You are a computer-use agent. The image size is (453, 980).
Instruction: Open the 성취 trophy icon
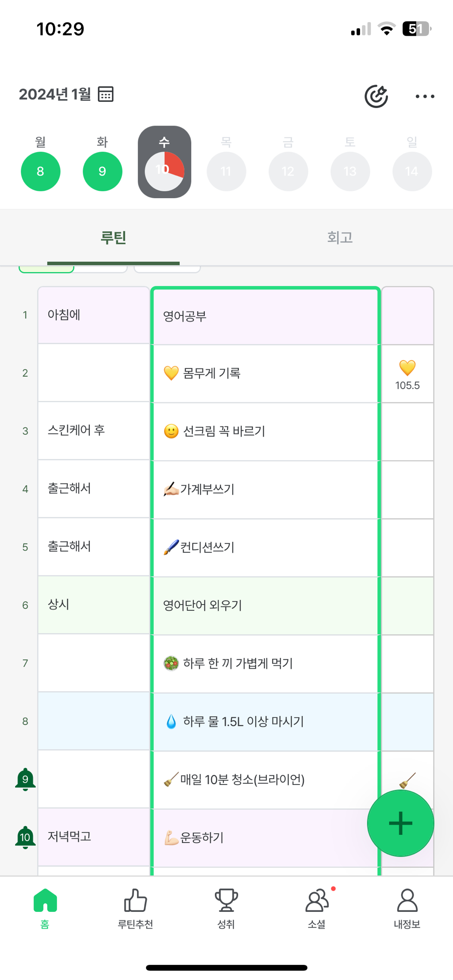(226, 901)
